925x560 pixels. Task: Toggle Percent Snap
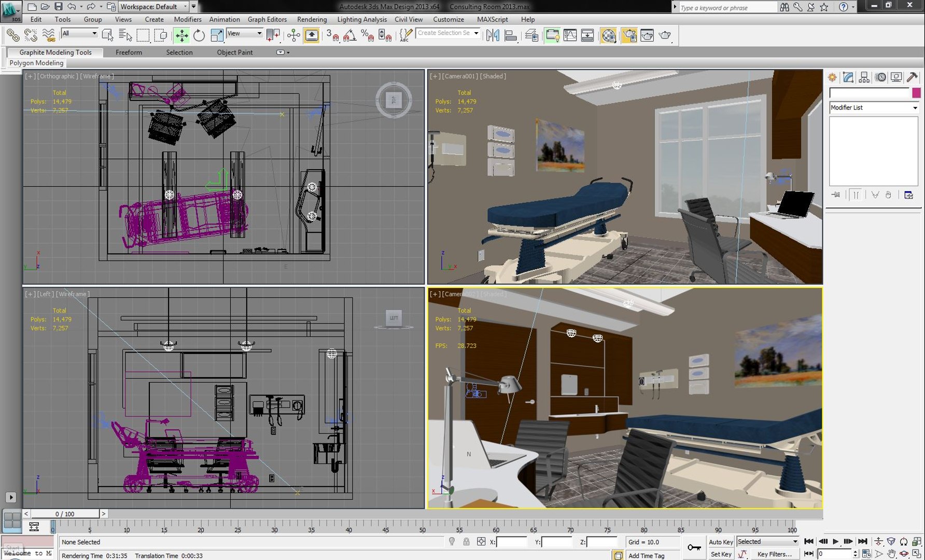coord(368,35)
